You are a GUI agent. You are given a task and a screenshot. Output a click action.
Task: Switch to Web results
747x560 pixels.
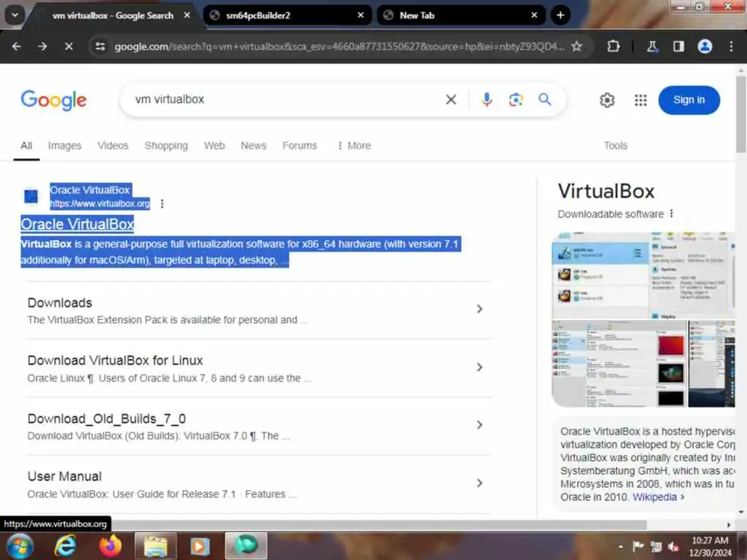coord(214,146)
